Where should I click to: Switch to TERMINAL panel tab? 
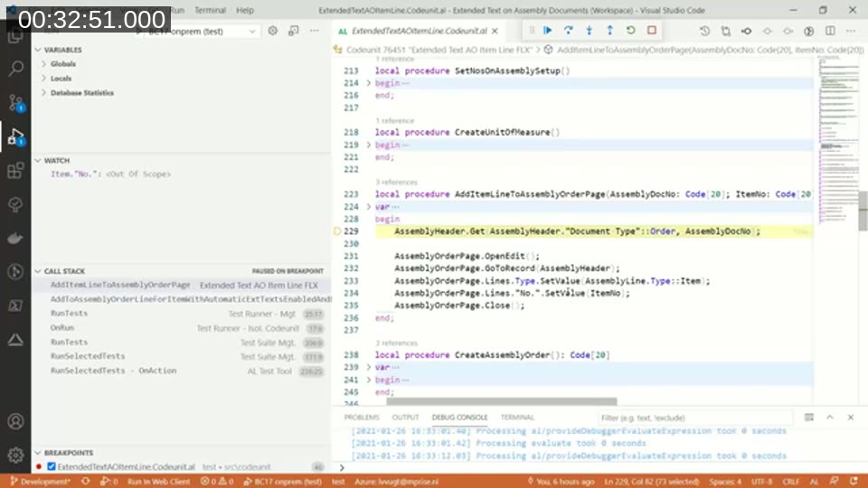click(517, 418)
